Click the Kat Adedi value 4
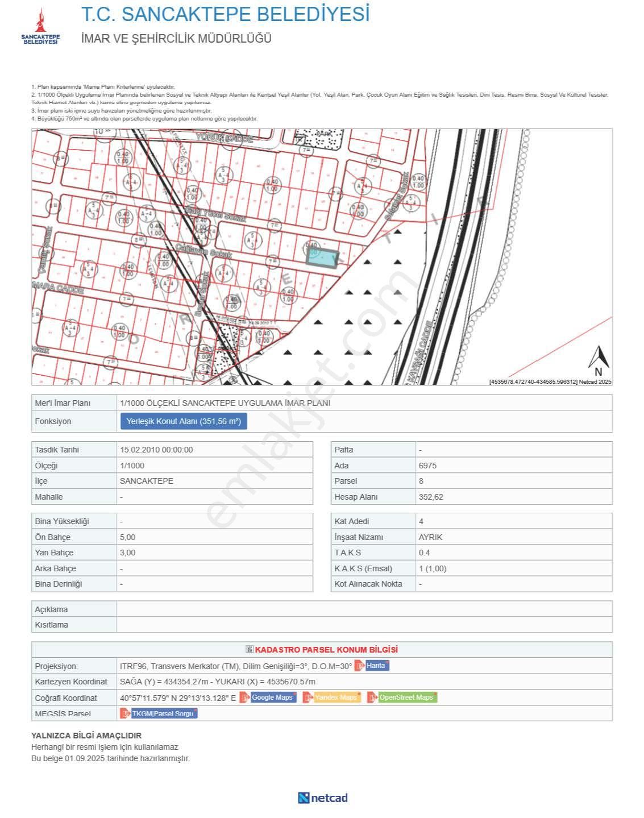 click(x=421, y=521)
